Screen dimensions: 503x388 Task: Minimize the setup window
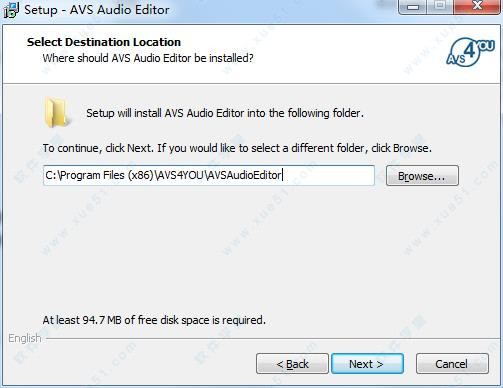413,7
